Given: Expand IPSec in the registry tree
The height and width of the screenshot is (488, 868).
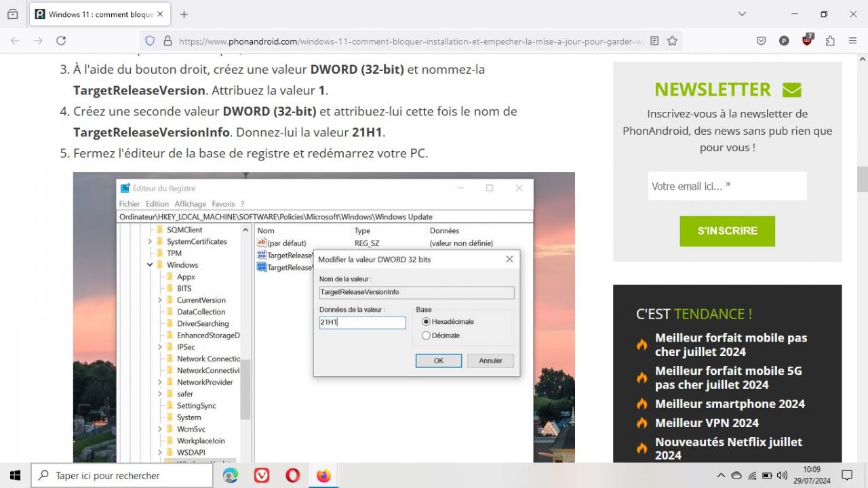Looking at the screenshot, I should pos(161,347).
